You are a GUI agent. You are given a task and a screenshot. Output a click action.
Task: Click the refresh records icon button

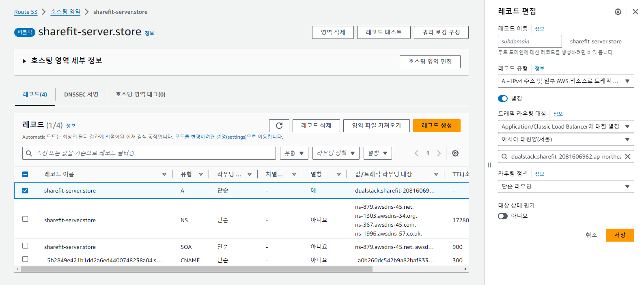(279, 126)
